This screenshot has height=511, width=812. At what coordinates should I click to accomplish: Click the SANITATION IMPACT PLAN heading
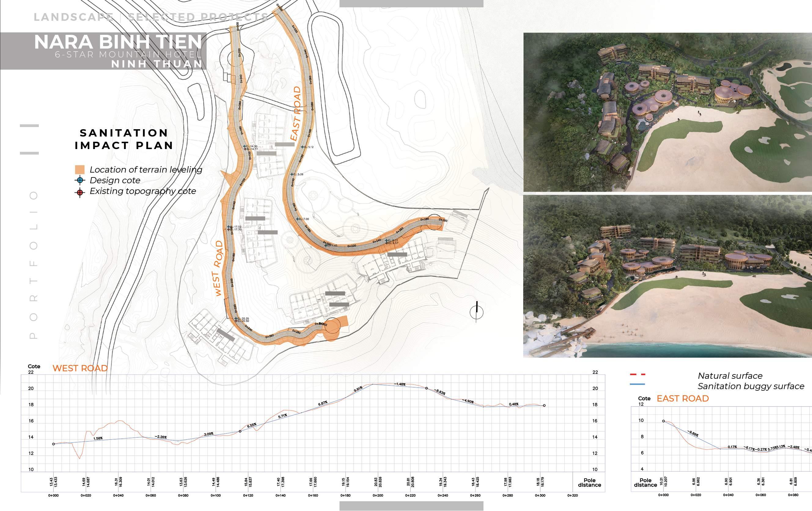coord(124,139)
